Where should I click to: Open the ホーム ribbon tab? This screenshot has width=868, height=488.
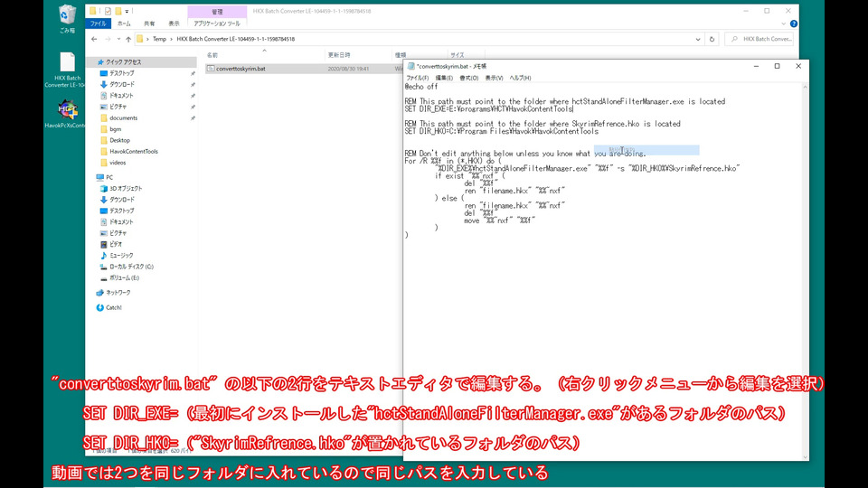point(124,23)
